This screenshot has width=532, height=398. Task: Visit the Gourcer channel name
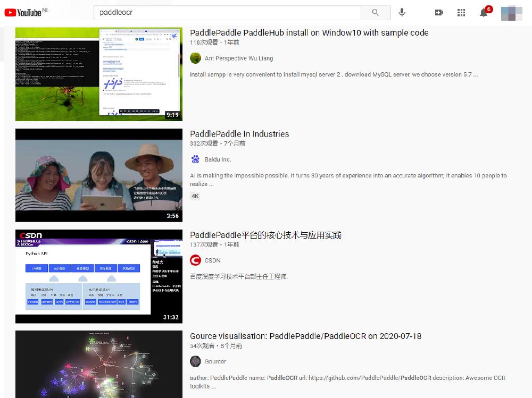215,361
